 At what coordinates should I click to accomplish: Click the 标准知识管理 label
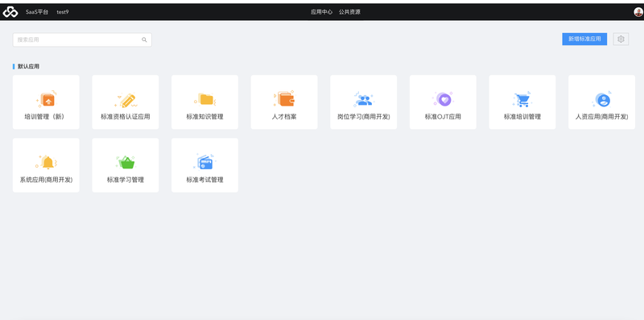[x=205, y=117]
